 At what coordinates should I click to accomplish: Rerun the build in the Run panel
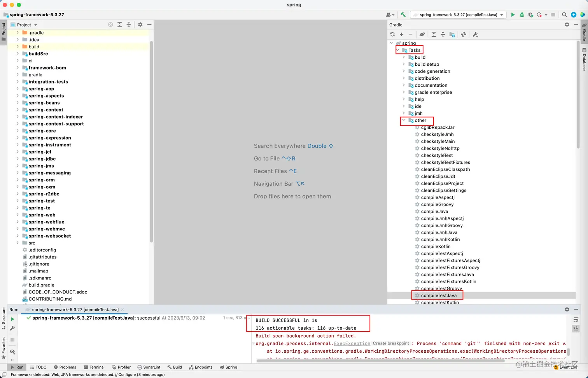12,319
